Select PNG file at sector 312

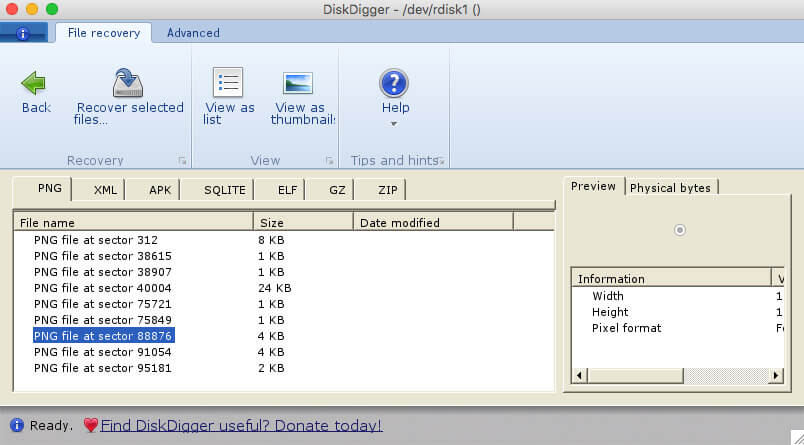click(x=96, y=240)
